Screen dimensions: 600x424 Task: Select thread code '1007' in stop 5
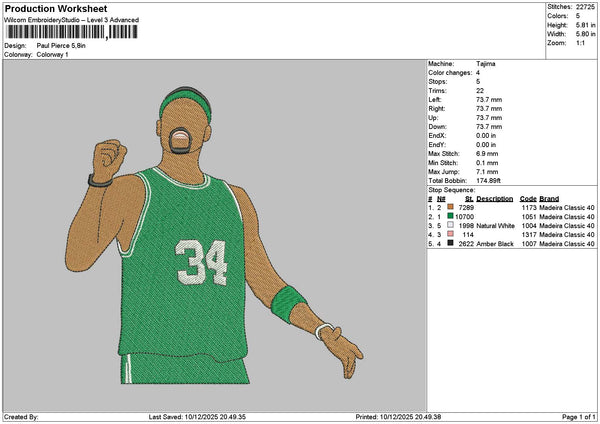pos(529,244)
